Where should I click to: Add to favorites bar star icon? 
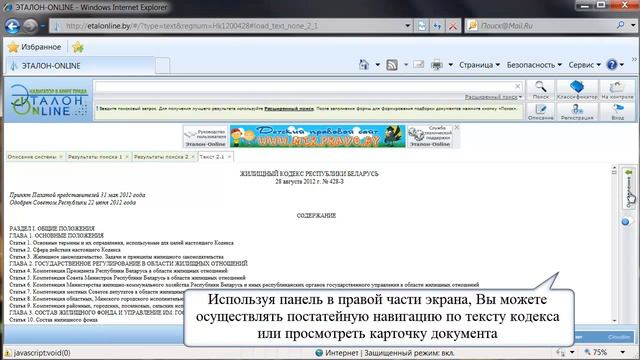(x=78, y=47)
